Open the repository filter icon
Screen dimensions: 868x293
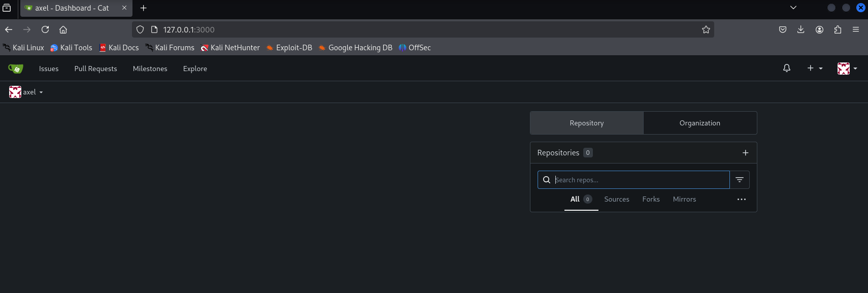[740, 180]
